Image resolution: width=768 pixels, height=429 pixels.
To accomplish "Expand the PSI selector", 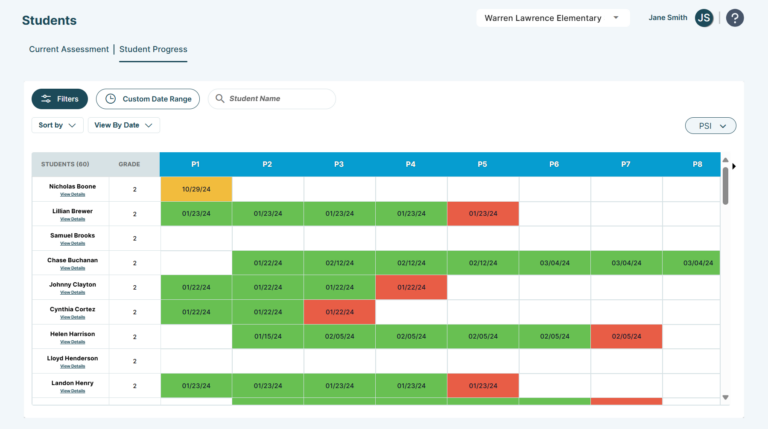I will (x=710, y=126).
